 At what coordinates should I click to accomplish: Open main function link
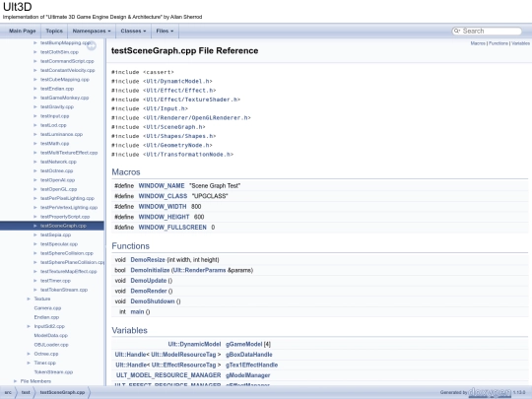[x=137, y=311]
